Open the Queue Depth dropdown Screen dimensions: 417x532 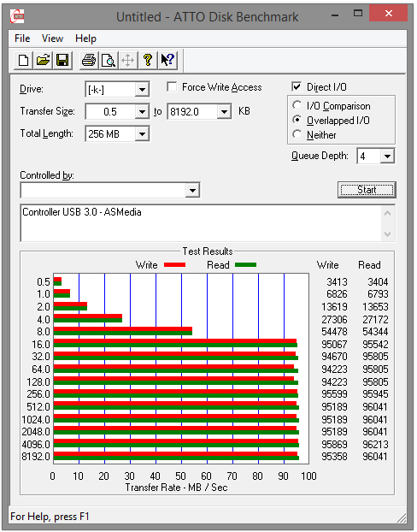(x=387, y=156)
